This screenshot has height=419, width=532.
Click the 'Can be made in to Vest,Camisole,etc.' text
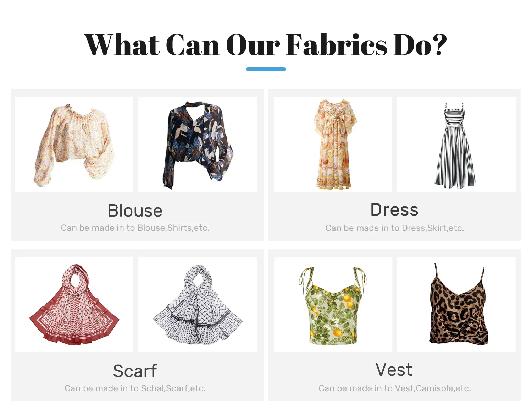click(x=395, y=388)
